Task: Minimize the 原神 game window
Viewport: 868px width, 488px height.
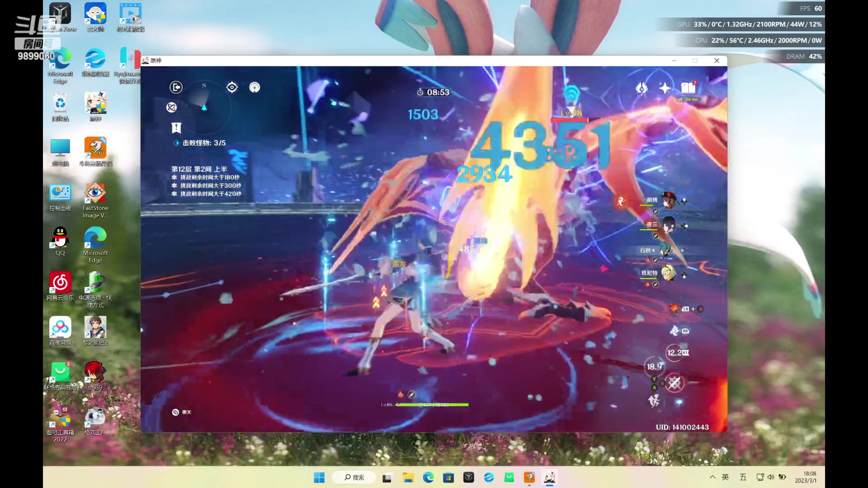Action: [x=674, y=61]
